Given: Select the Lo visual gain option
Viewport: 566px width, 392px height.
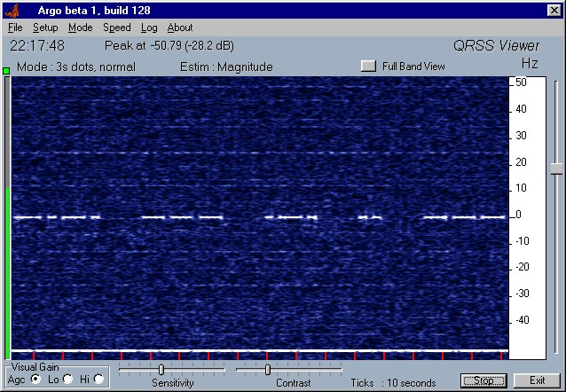Looking at the screenshot, I should 67,379.
